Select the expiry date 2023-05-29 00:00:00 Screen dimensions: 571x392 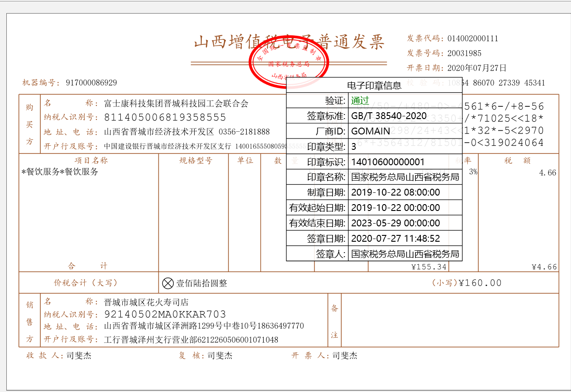[x=395, y=223]
